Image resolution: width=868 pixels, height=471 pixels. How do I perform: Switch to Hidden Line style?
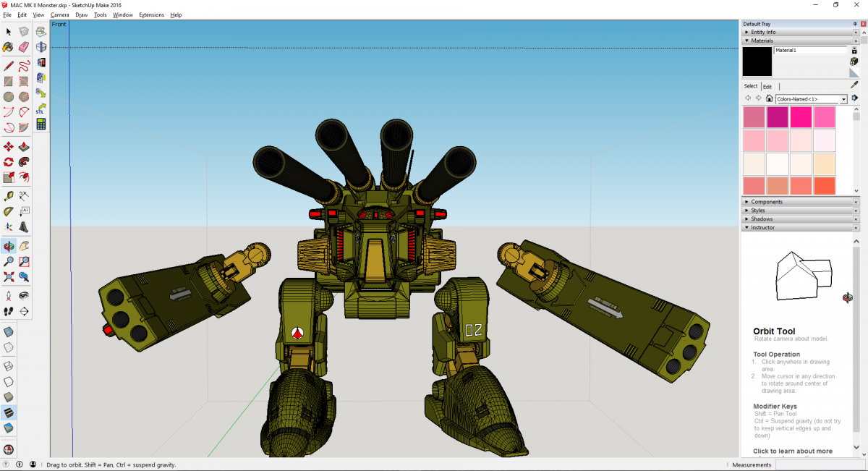tap(9, 381)
